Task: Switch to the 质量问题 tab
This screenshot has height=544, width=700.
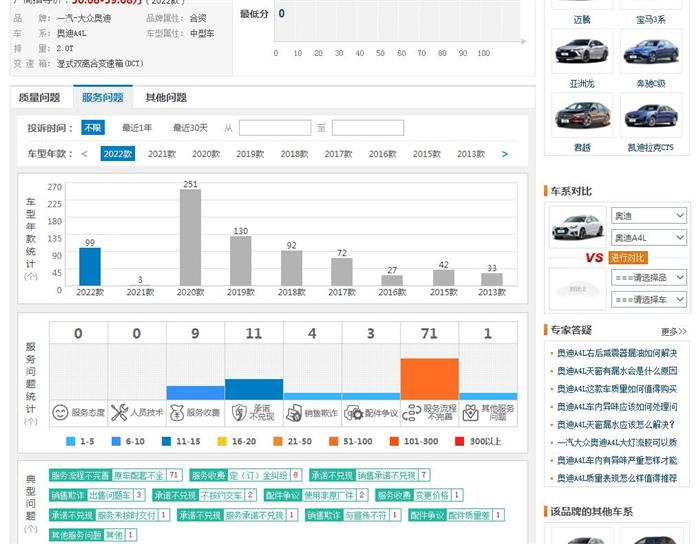Action: click(x=39, y=97)
